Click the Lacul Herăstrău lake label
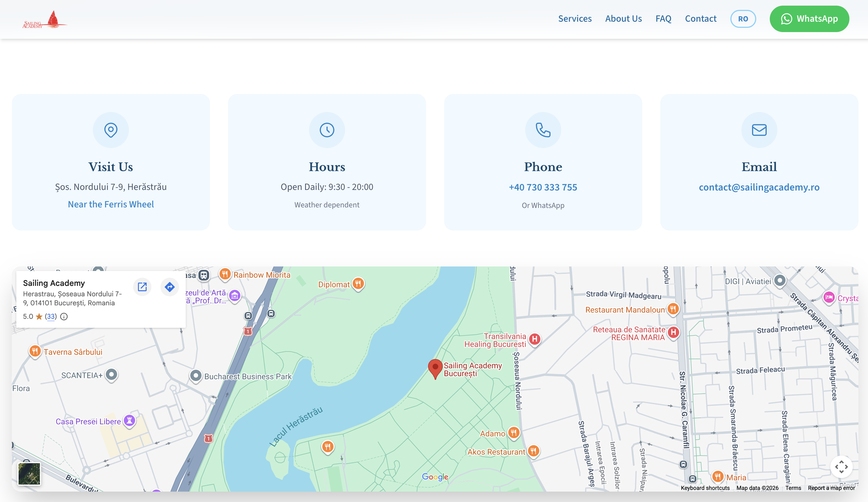 point(297,427)
